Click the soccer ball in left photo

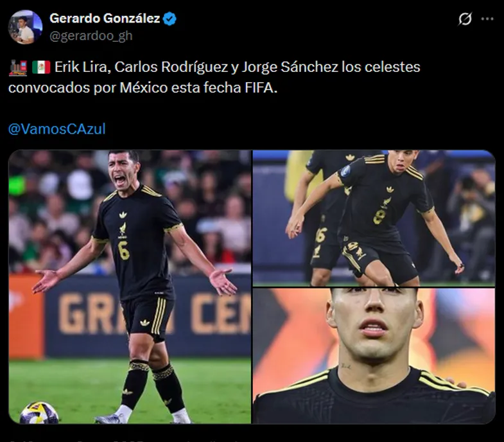click(39, 412)
